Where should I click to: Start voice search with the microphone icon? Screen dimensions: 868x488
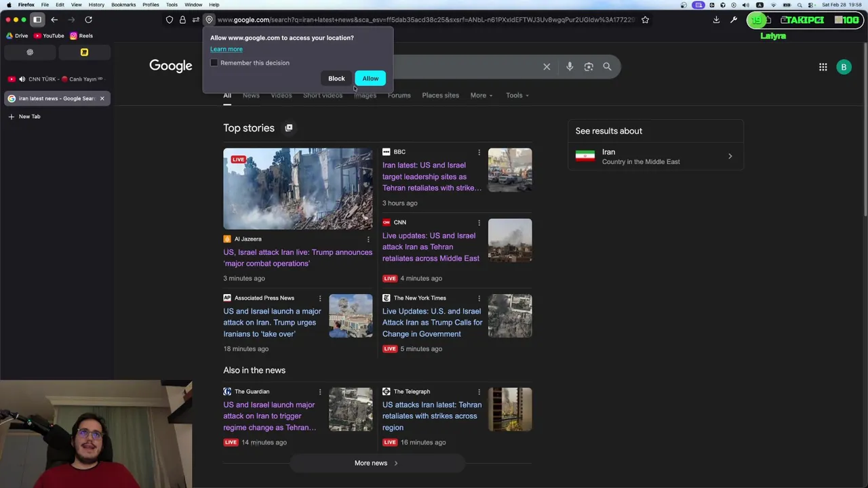click(x=570, y=66)
